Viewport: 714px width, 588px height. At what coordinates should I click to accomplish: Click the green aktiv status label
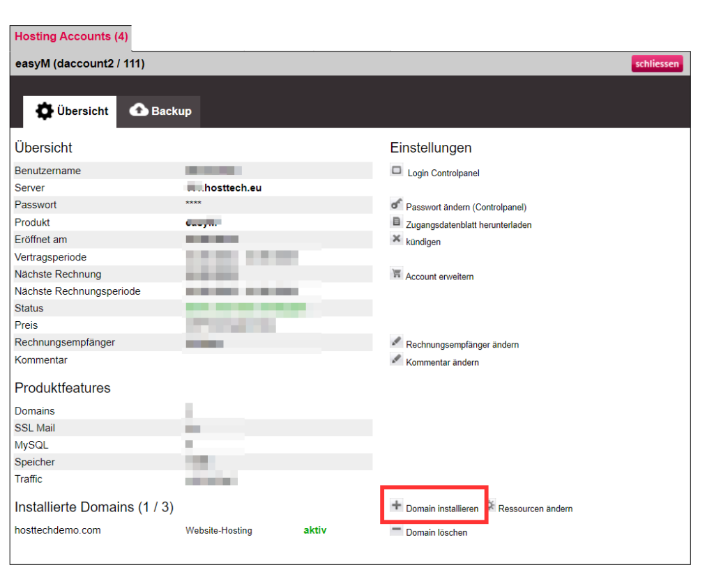click(314, 530)
